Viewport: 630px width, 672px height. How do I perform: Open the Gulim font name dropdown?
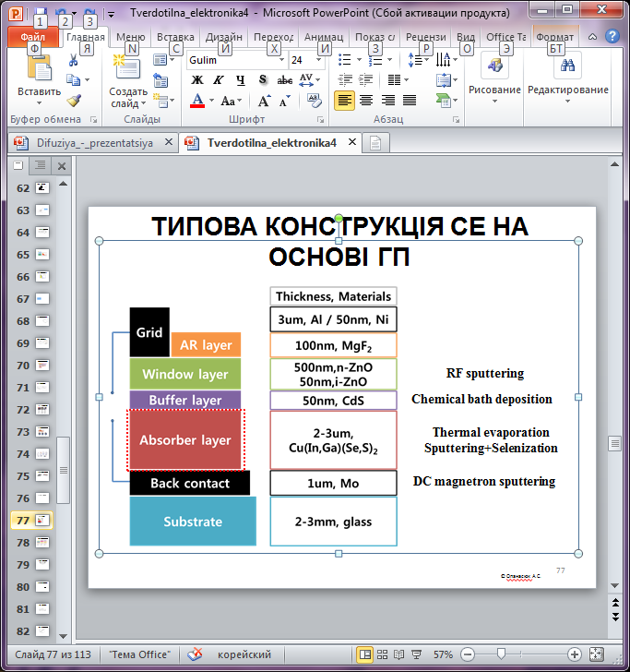pos(280,60)
